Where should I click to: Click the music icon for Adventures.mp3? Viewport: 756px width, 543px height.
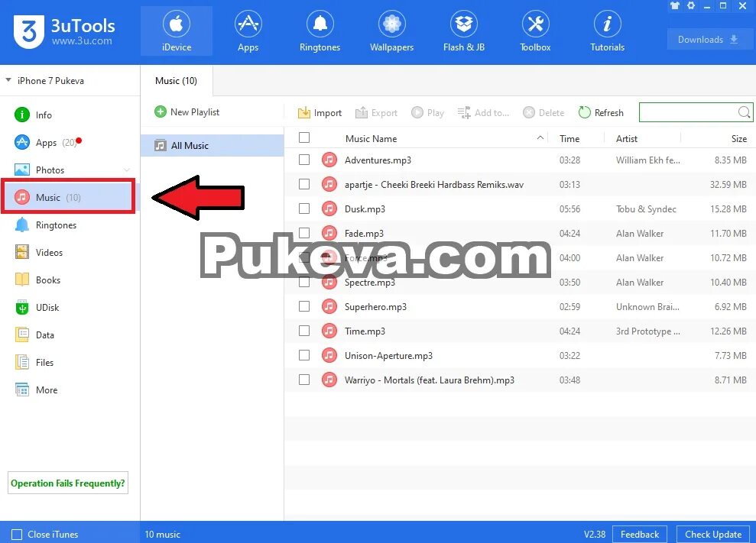(329, 160)
